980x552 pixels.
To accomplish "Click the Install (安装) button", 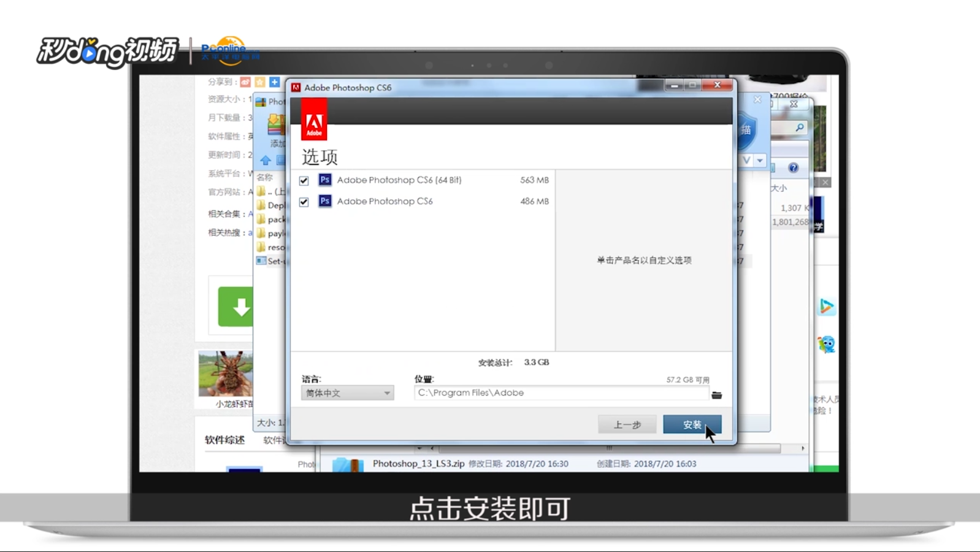I will tap(692, 424).
